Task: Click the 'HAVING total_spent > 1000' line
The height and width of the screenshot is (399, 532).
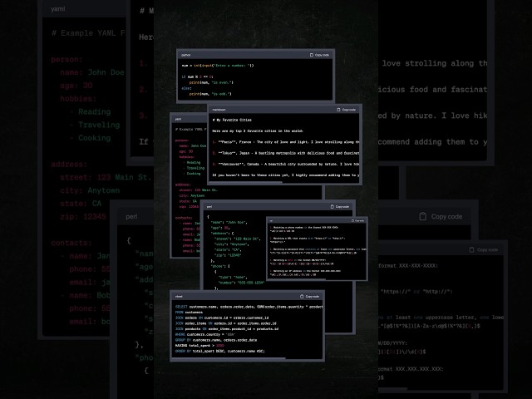Action: point(199,346)
